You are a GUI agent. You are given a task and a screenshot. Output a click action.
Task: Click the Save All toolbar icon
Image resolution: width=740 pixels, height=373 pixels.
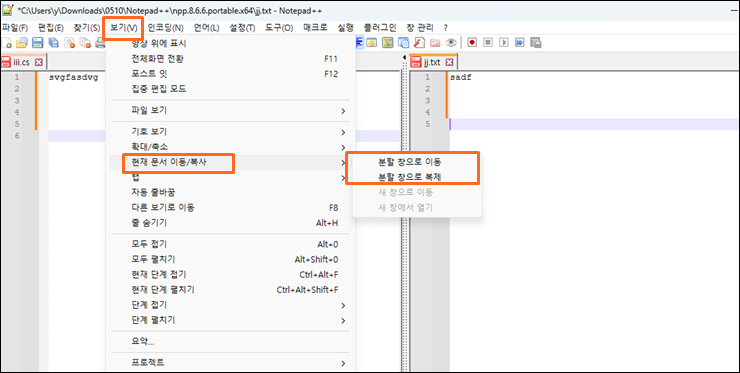pos(53,43)
